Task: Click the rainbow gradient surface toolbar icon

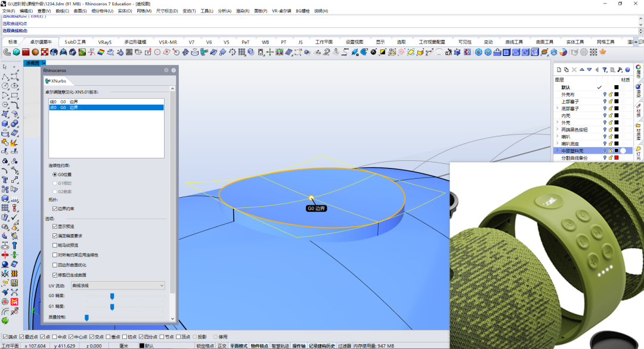Action: 101,52
